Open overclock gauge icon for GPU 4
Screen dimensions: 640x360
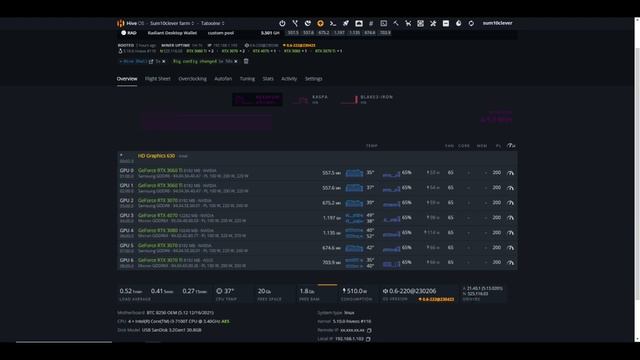510,233
